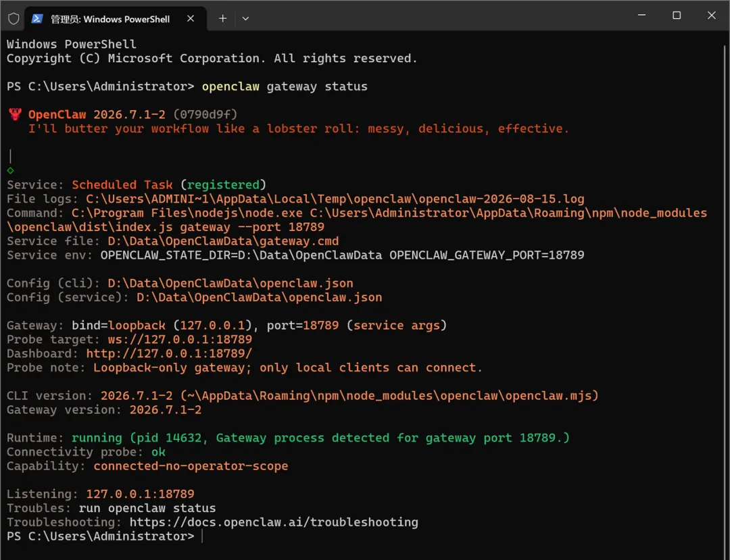Click 'OpenClaw 2026.7.1-2' version heading
730x560 pixels.
tap(97, 114)
